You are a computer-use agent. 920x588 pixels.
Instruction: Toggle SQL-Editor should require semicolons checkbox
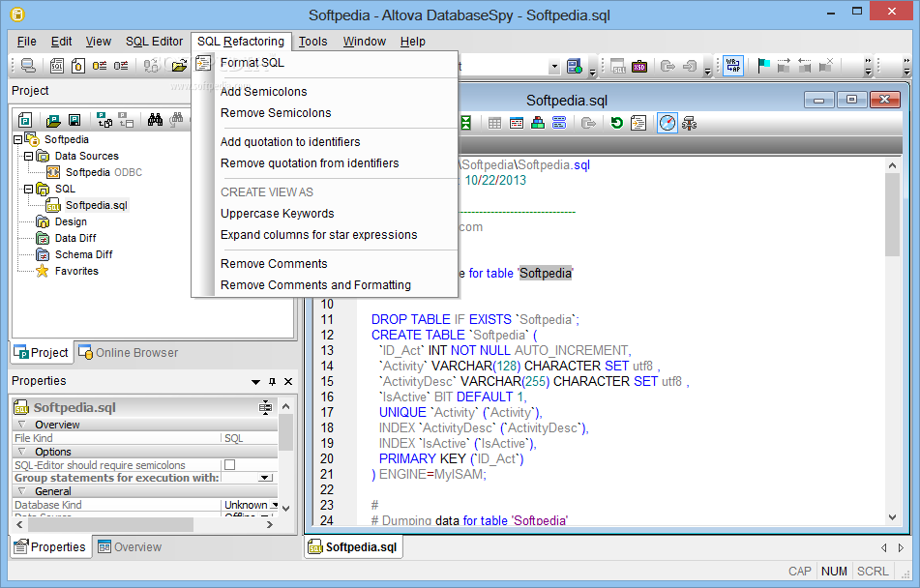[x=230, y=465]
